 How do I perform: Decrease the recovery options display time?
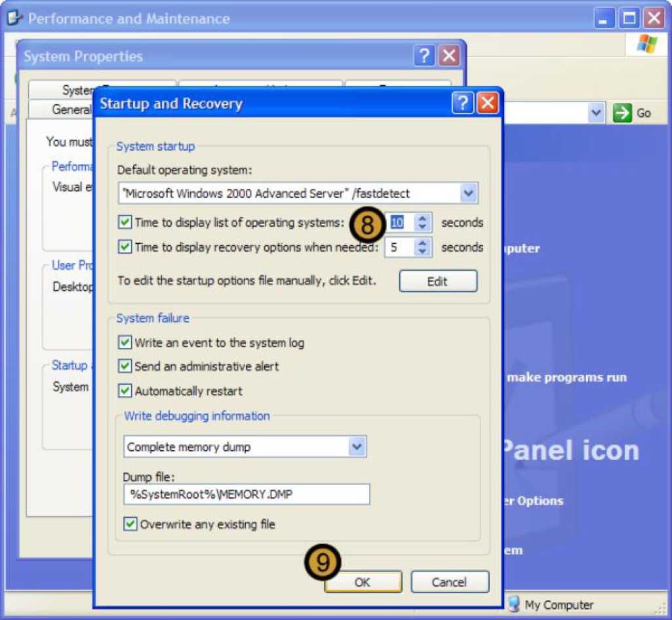coord(423,252)
